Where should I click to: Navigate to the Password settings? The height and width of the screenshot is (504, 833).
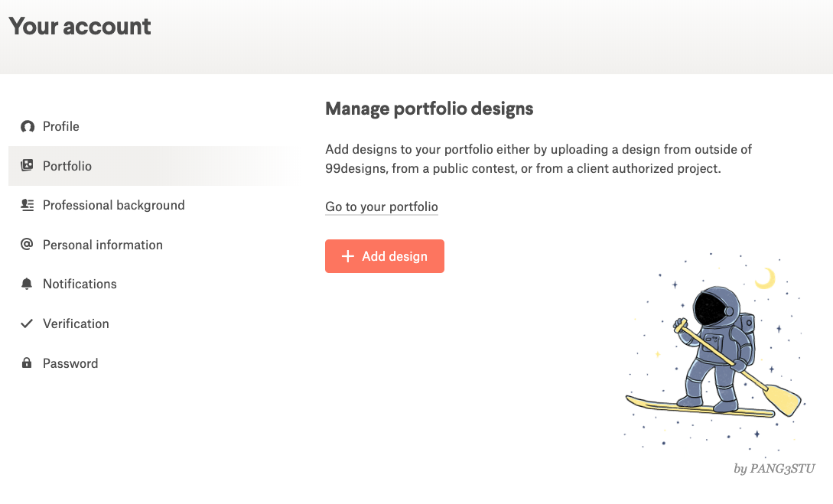(70, 363)
